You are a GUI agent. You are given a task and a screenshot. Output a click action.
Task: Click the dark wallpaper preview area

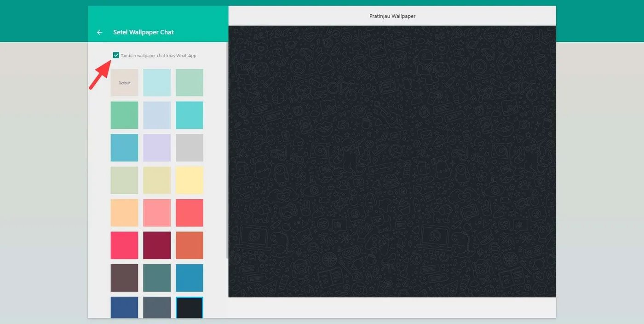[x=392, y=161]
